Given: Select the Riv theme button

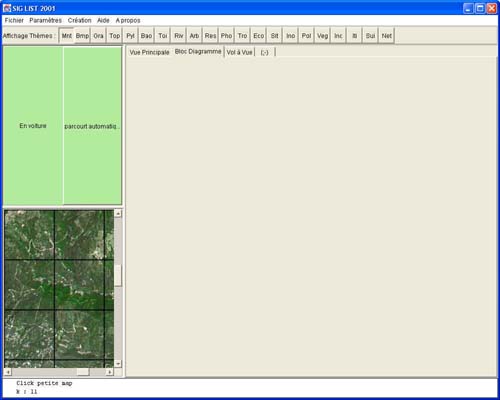Looking at the screenshot, I should [179, 36].
